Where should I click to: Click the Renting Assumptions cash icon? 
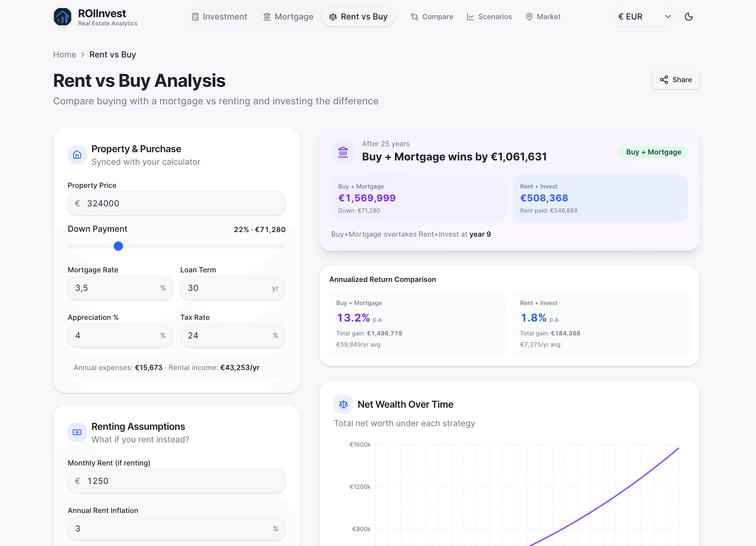(x=77, y=432)
